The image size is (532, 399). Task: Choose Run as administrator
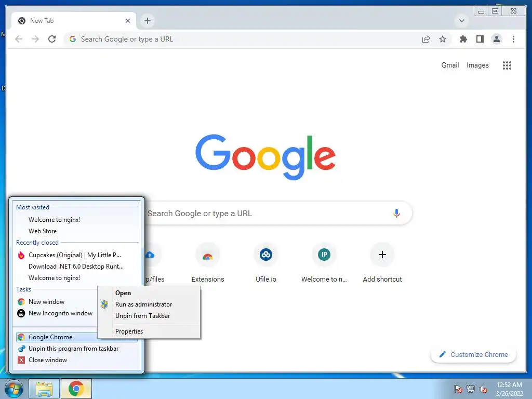coord(149,304)
